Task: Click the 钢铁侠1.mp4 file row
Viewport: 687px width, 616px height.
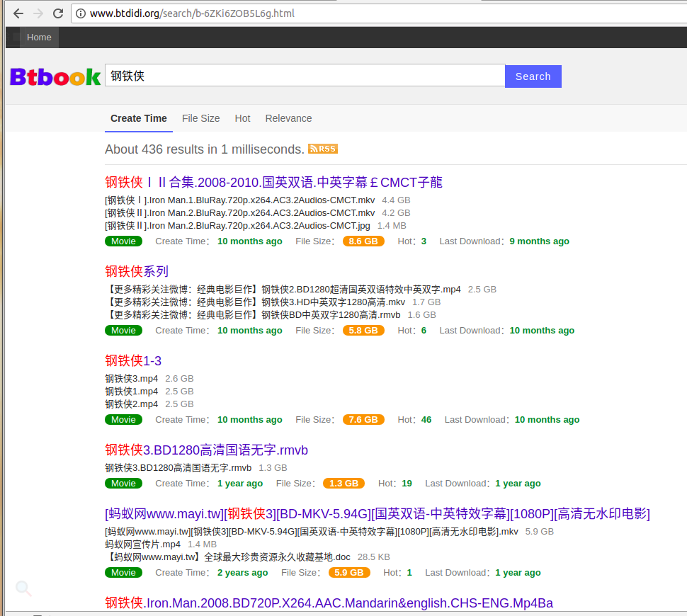Action: point(149,392)
